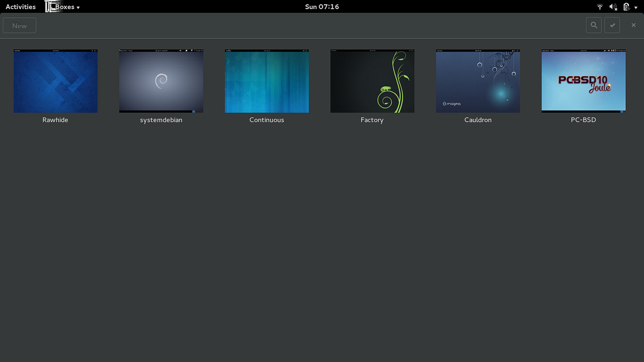Image resolution: width=644 pixels, height=362 pixels.
Task: Open the search icon in the toolbar
Action: tap(594, 25)
